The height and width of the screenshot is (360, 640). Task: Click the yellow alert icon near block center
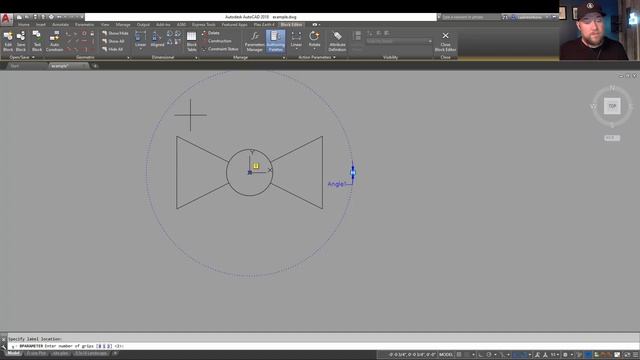point(256,166)
